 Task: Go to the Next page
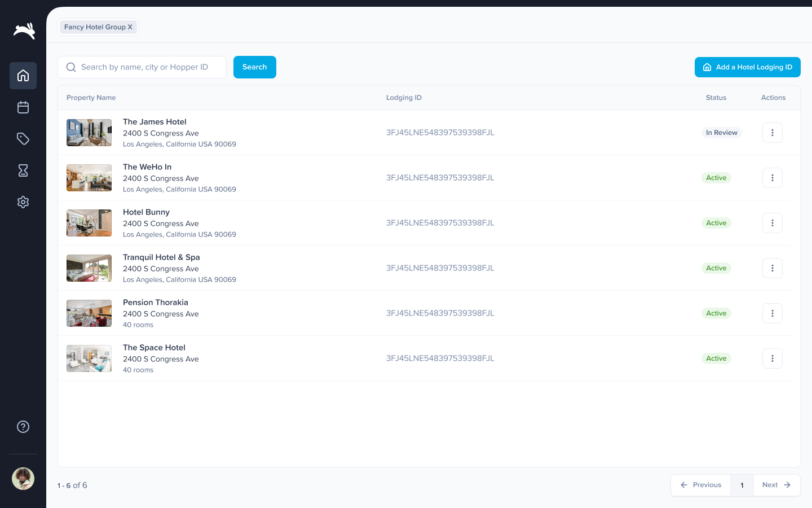[x=776, y=485]
